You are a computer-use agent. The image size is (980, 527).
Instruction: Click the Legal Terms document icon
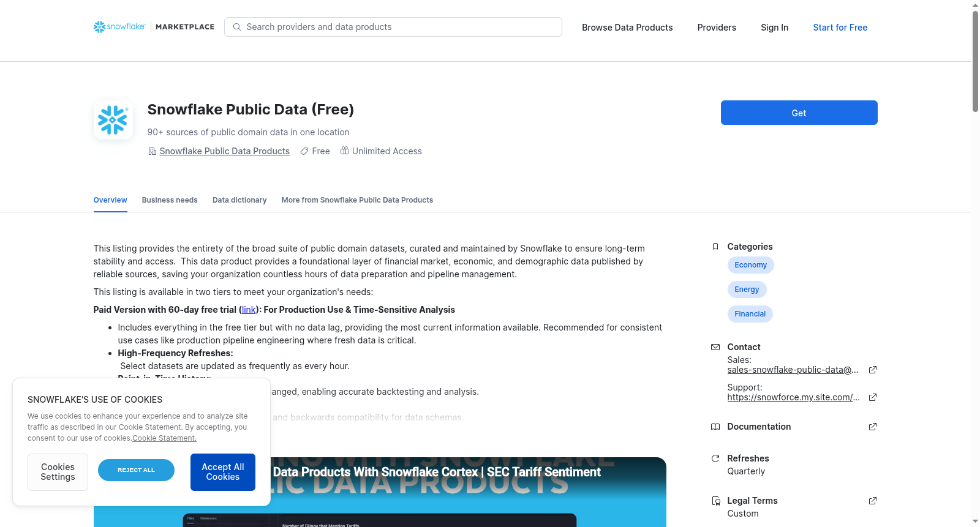tap(715, 501)
